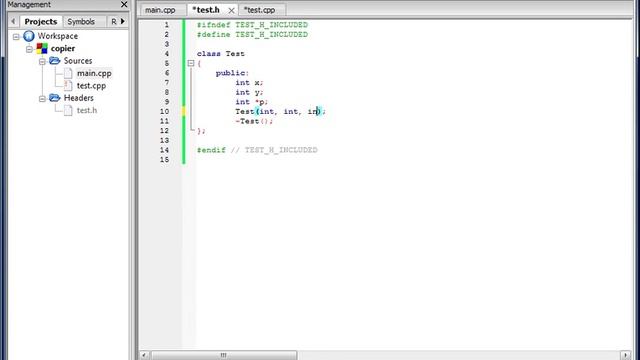
Task: Close the Management panel
Action: (x=124, y=4)
